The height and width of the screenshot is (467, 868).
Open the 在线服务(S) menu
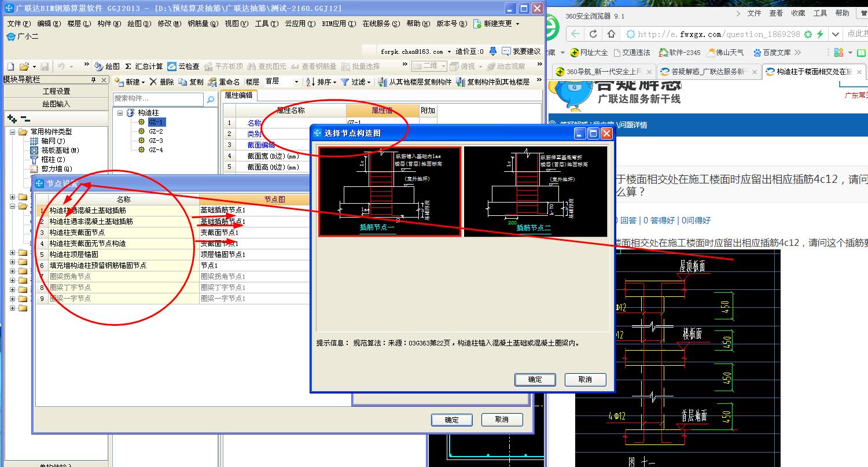coord(381,24)
